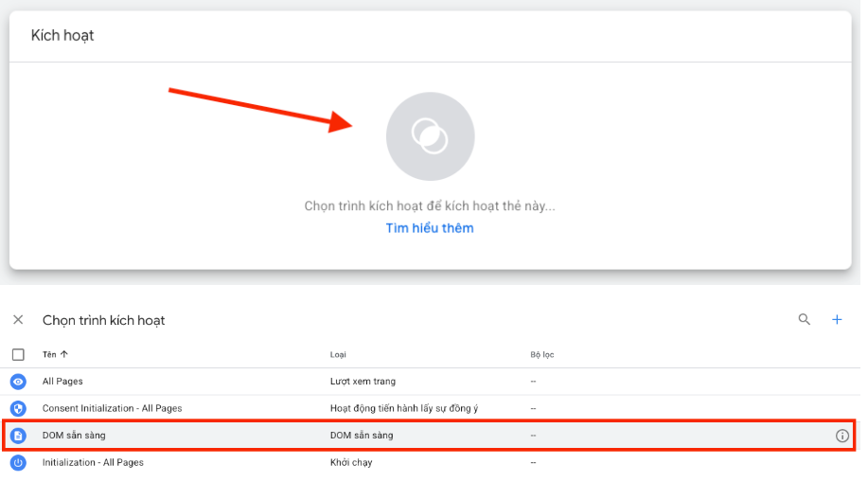The width and height of the screenshot is (868, 482).
Task: Click the Loại column header
Action: click(338, 355)
